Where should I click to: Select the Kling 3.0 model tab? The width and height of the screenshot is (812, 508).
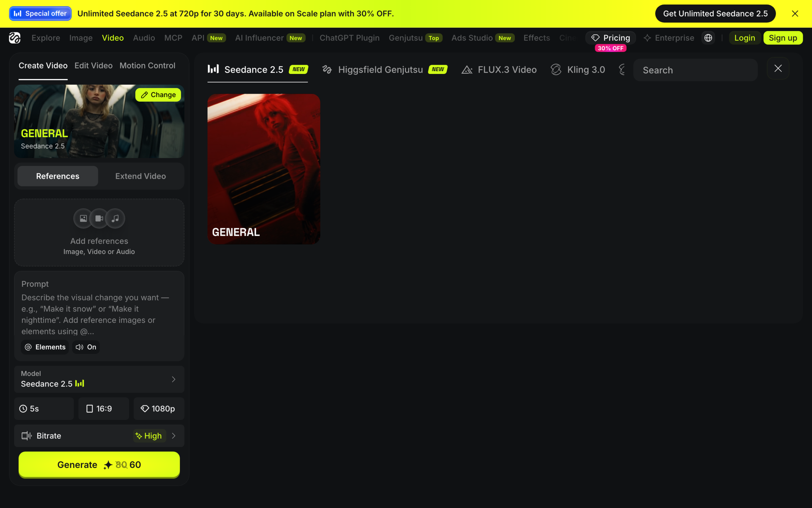tap(578, 70)
